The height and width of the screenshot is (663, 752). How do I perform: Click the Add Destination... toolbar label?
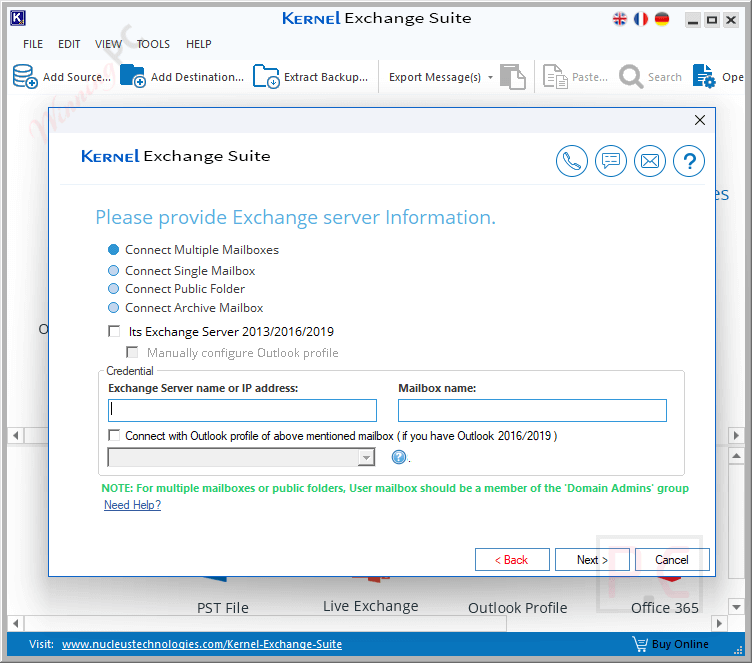point(197,77)
